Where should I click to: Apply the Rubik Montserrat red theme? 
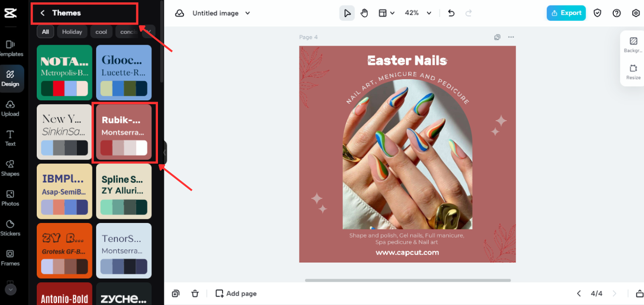tap(124, 132)
